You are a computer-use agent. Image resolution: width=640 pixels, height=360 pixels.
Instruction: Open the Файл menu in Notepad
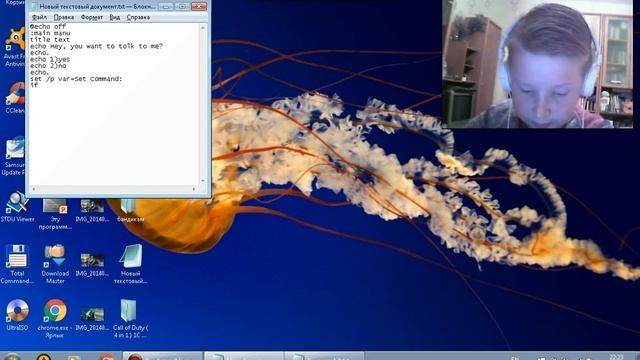point(40,17)
